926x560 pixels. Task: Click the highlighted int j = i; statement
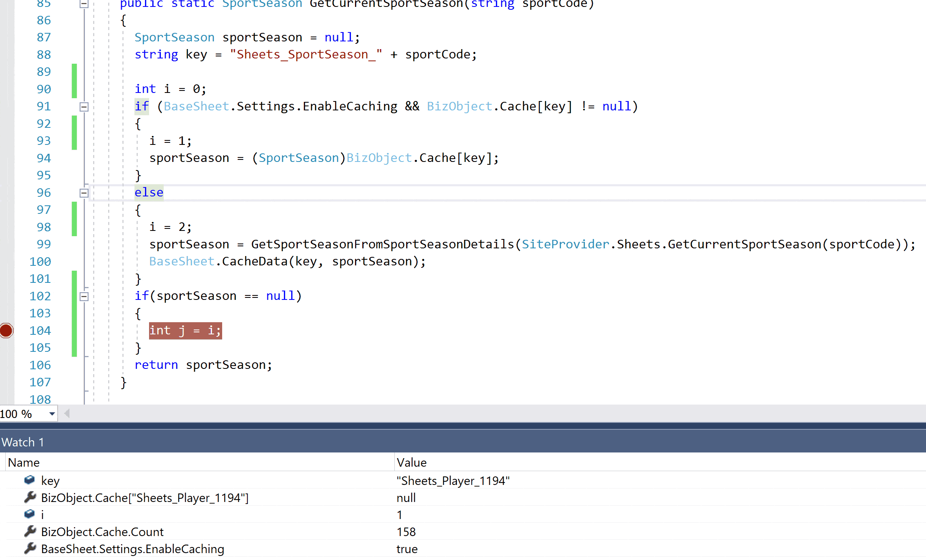coord(185,330)
